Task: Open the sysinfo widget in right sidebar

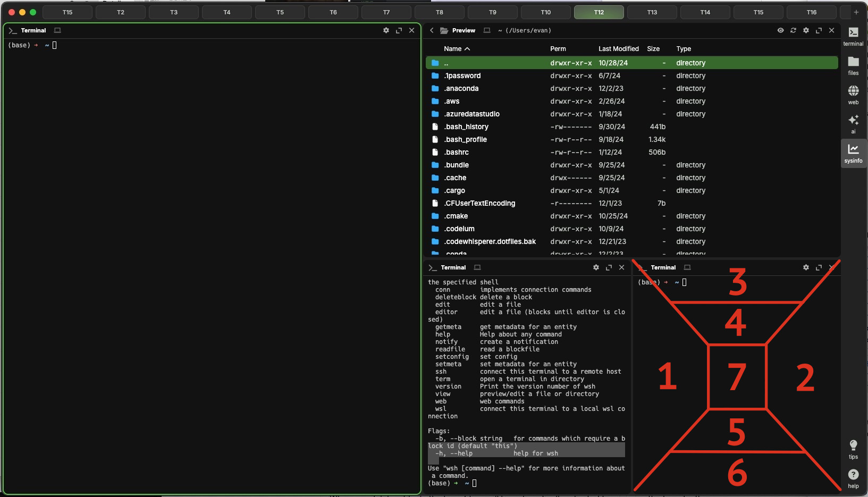Action: (x=853, y=154)
